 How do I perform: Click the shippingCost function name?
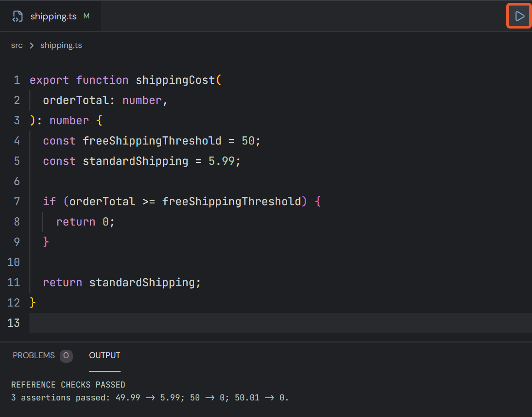175,80
